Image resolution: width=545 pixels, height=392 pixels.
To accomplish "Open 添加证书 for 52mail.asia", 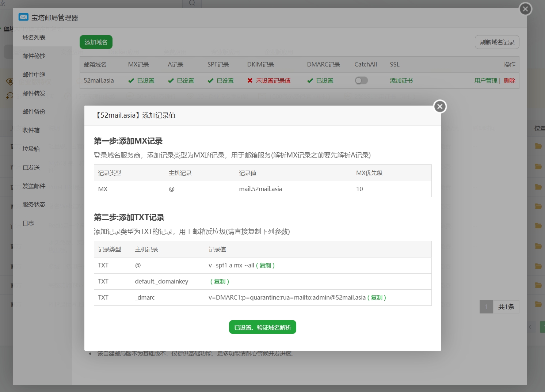I will click(401, 80).
